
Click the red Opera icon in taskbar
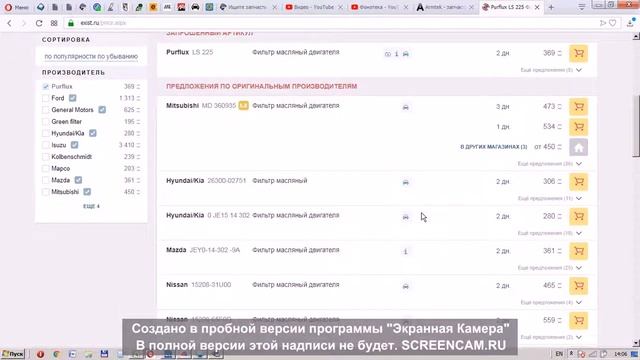(40, 354)
